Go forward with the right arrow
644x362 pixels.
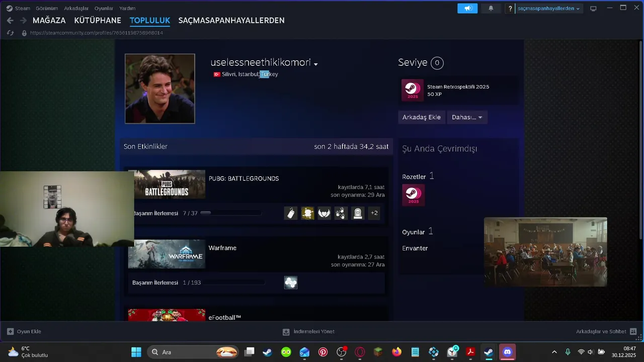tap(23, 21)
